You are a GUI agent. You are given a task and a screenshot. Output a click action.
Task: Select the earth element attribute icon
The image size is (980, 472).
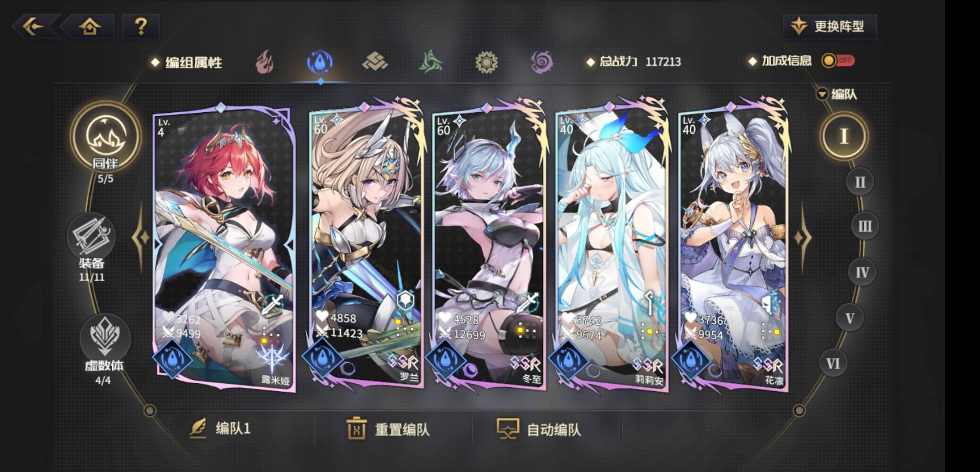tap(375, 62)
